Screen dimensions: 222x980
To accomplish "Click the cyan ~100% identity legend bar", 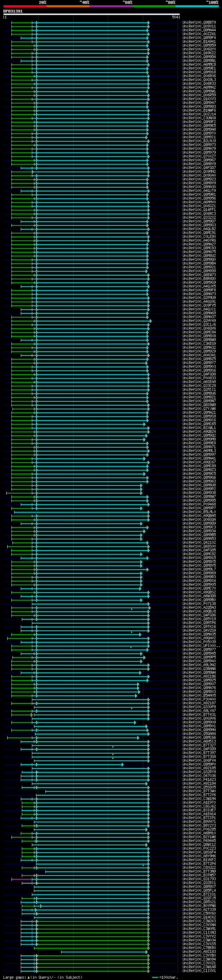I will (197, 6).
